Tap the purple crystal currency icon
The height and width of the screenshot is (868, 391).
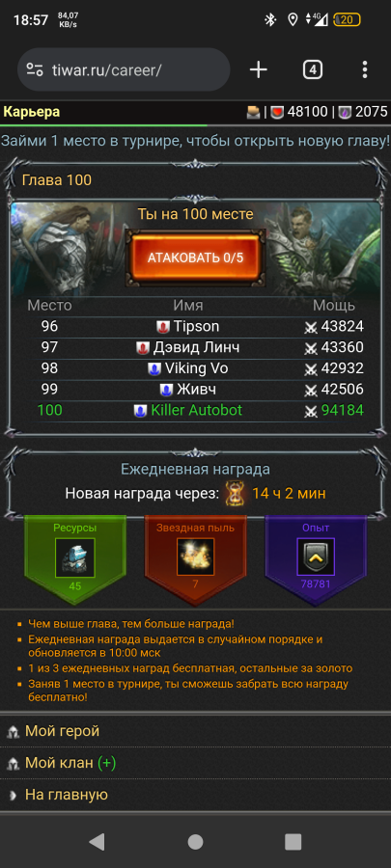click(345, 113)
